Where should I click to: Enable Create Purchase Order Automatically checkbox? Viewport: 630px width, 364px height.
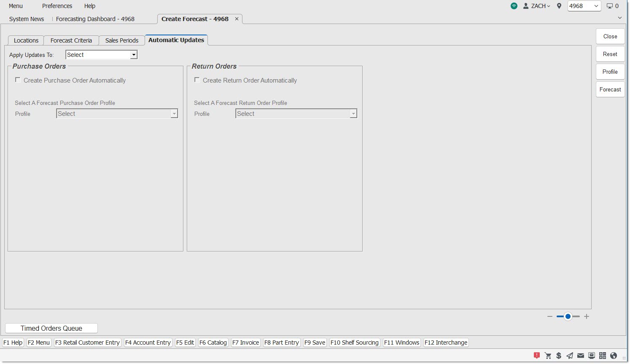point(18,80)
